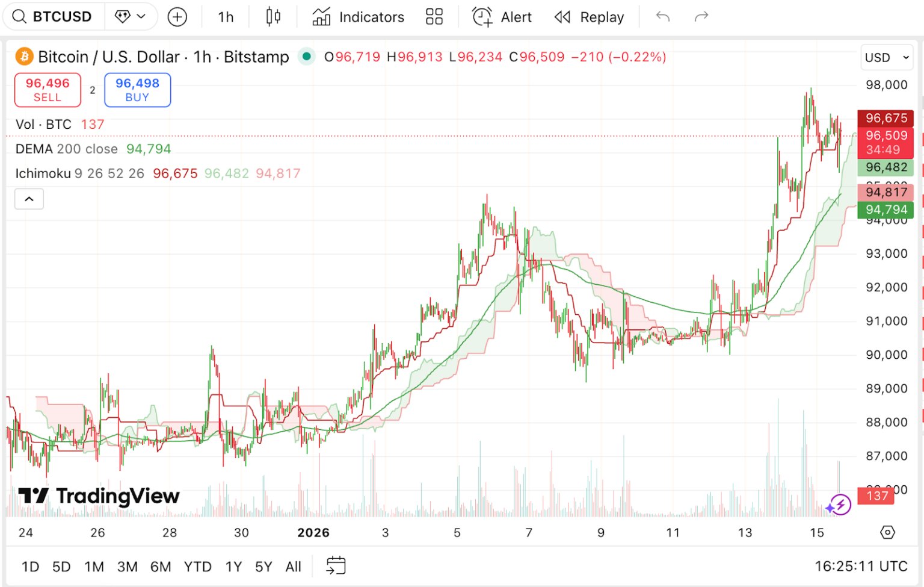Select the candlestick chart style icon
924x587 pixels.
click(272, 16)
